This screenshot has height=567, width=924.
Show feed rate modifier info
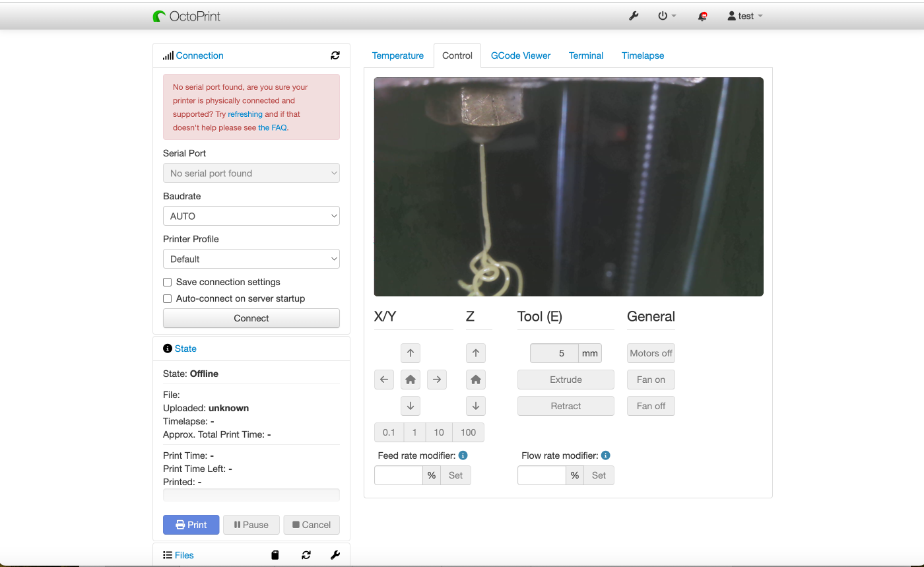463,455
